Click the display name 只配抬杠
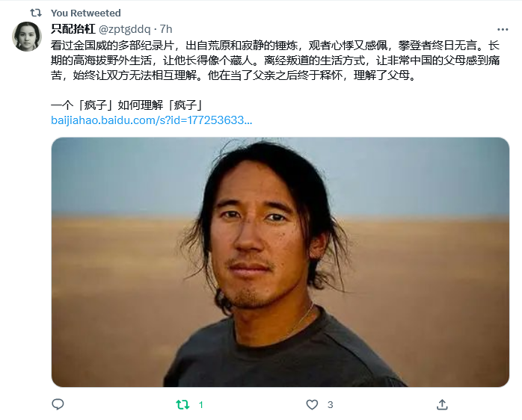522x420 pixels. (x=73, y=29)
